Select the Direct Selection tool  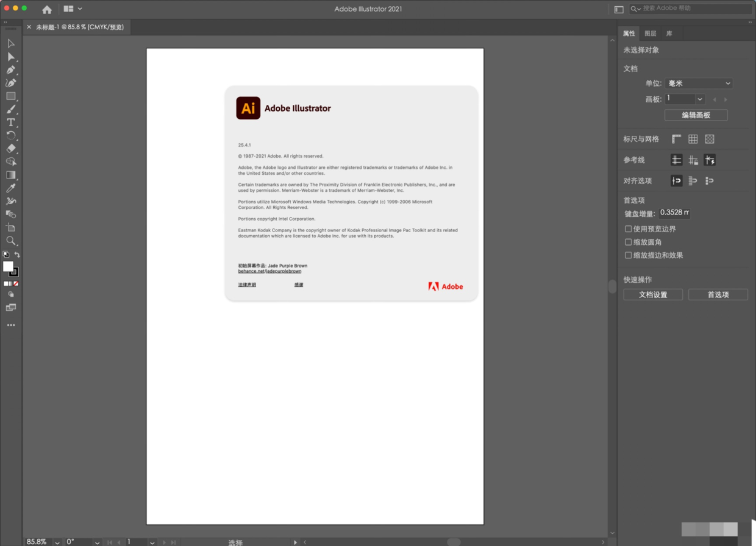pos(11,57)
